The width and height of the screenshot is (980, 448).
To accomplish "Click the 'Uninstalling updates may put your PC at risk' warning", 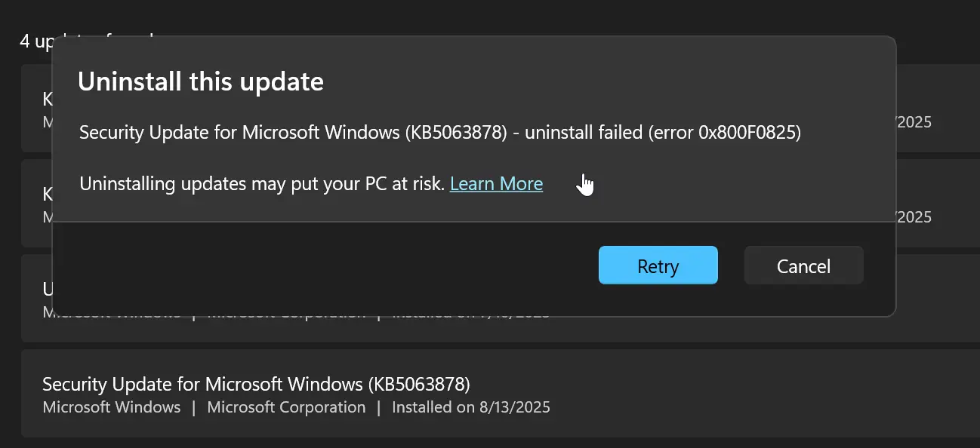I will point(262,183).
